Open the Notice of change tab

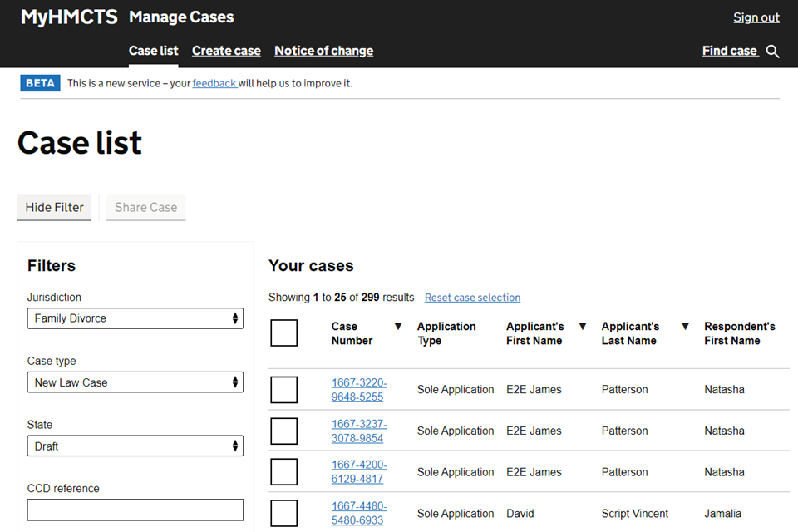click(323, 51)
